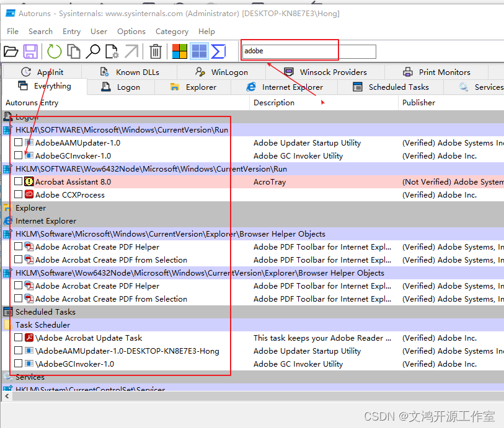Open the User menu
The width and height of the screenshot is (504, 428).
[x=99, y=32]
